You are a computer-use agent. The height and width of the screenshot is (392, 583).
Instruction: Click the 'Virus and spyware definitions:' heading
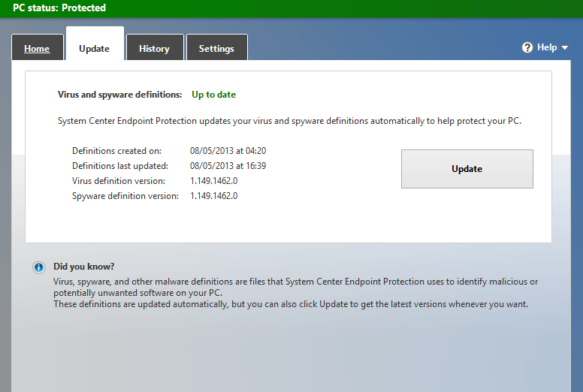click(119, 95)
